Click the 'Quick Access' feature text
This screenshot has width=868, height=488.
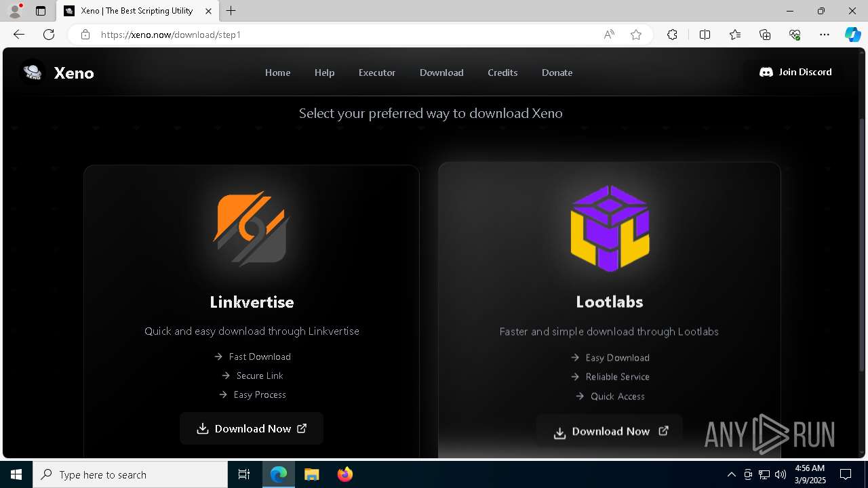tap(618, 396)
